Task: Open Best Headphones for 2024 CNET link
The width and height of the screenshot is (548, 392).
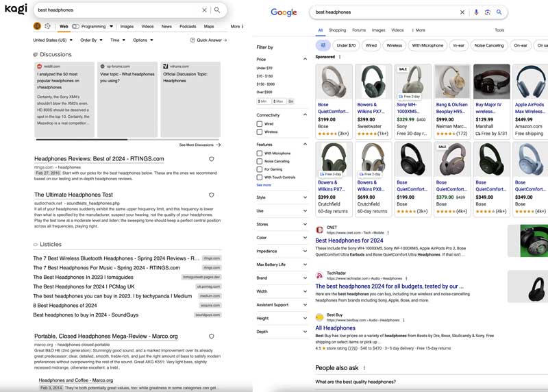Action: pyautogui.click(x=349, y=241)
